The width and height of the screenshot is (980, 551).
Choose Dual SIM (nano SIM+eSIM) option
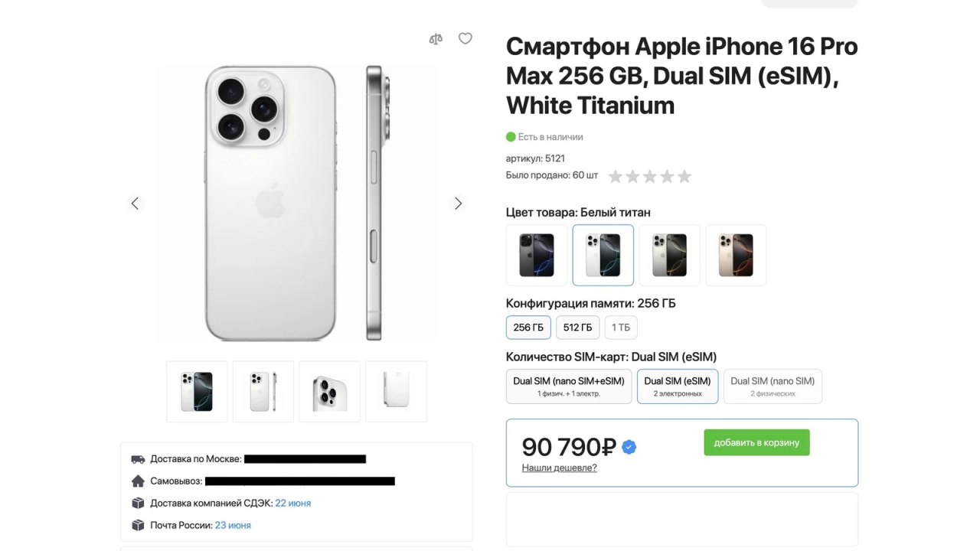coord(568,386)
